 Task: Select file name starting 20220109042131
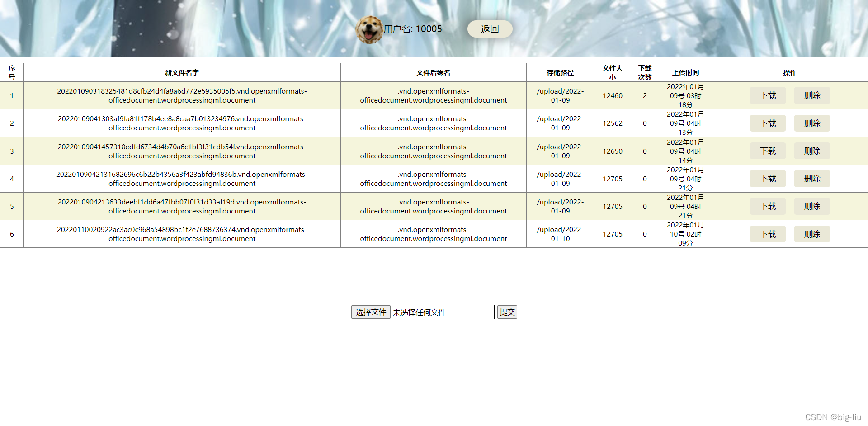tap(182, 179)
